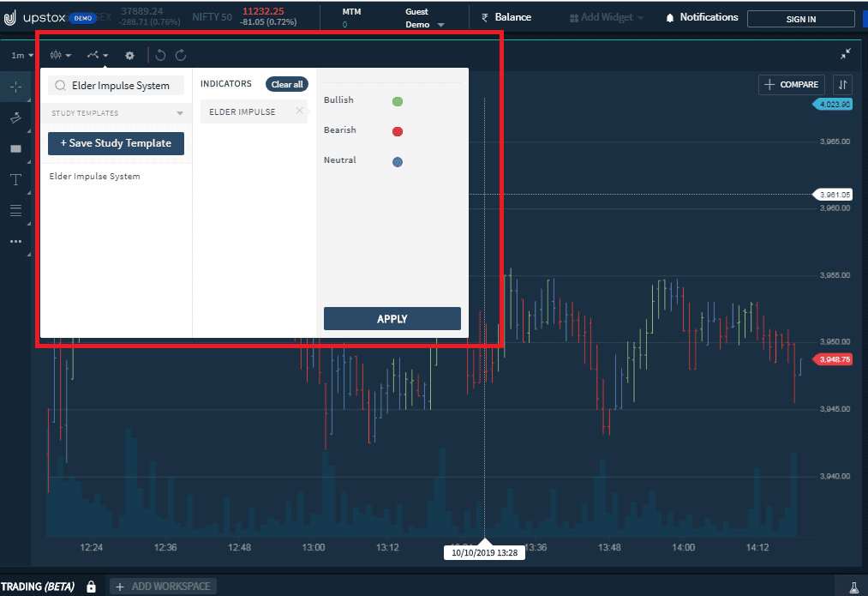Click ADD WORKSPACE button
The width and height of the screenshot is (868, 596).
tap(164, 586)
